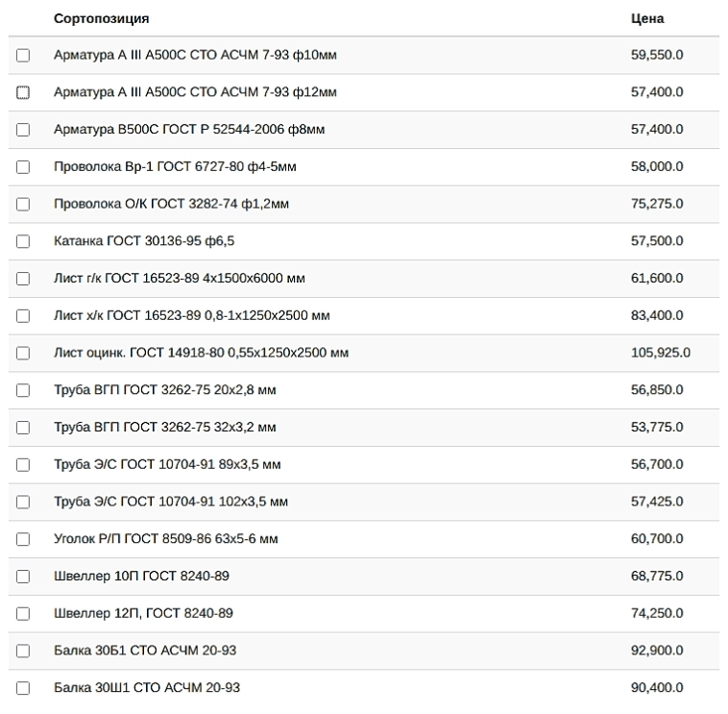728x714 pixels.
Task: Click the Швеллер 12П, ГОСТ 8240-89 name
Action: click(x=143, y=613)
